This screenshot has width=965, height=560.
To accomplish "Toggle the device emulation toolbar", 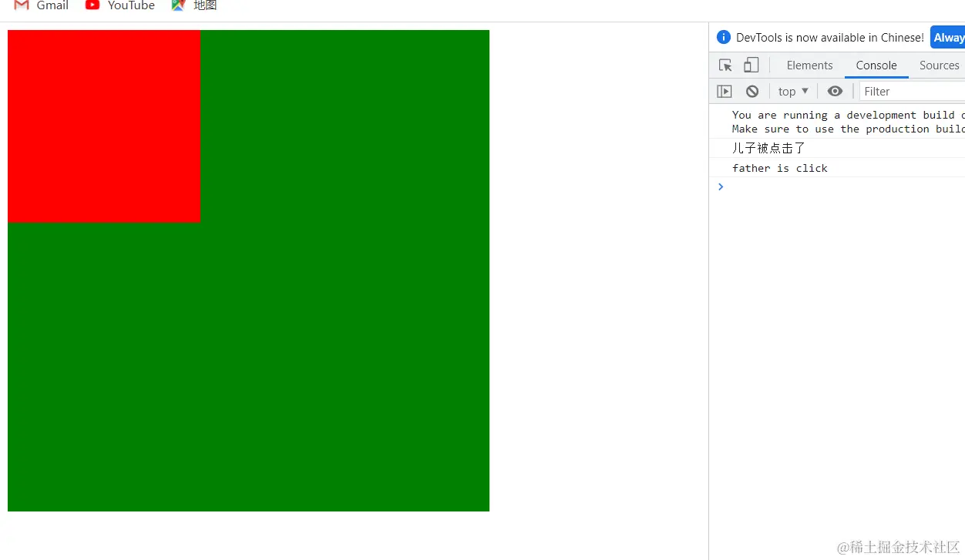I will click(x=751, y=65).
